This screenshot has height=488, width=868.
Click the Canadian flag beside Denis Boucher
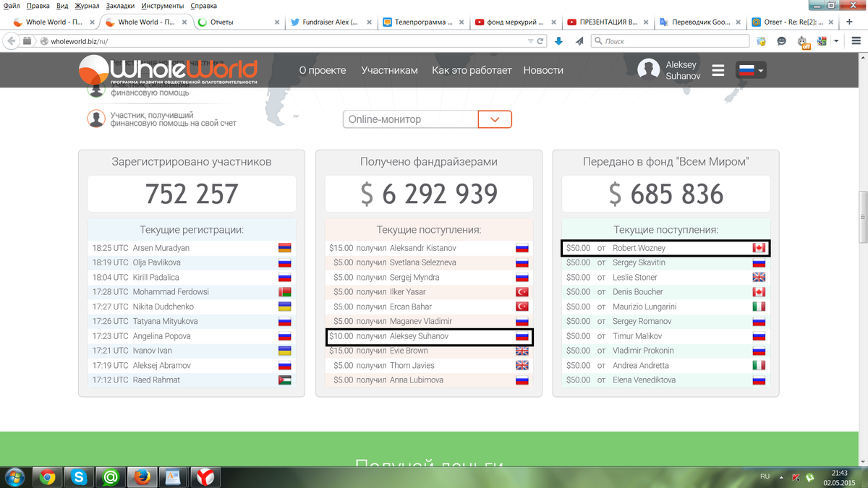pyautogui.click(x=759, y=292)
